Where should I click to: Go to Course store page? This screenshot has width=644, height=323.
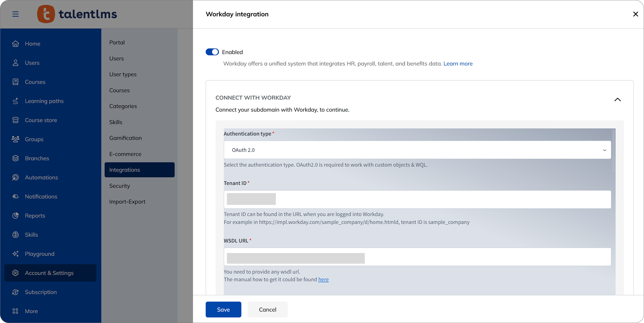[x=41, y=120]
